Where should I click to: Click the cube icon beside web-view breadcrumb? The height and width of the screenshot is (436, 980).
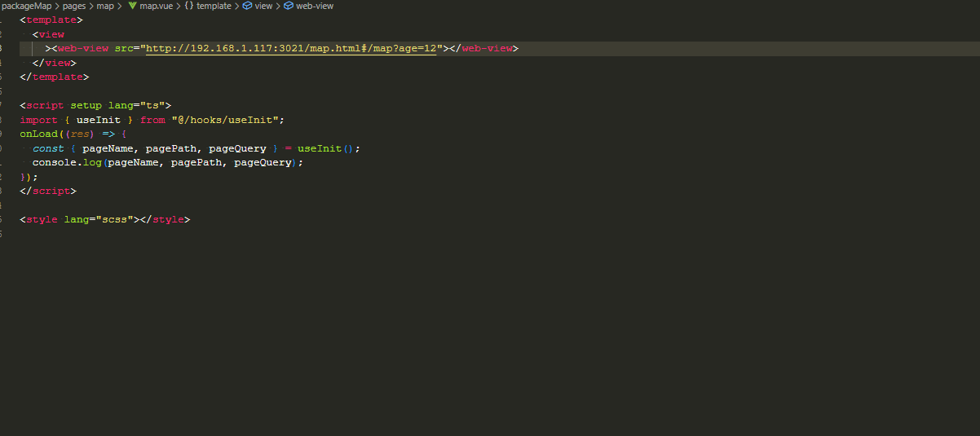coord(288,6)
